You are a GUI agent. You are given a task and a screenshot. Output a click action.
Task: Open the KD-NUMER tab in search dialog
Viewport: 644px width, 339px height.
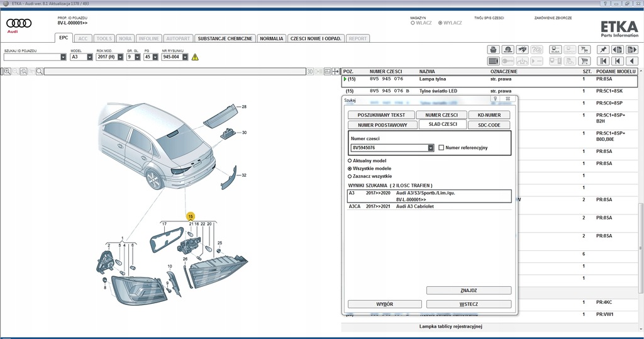489,115
